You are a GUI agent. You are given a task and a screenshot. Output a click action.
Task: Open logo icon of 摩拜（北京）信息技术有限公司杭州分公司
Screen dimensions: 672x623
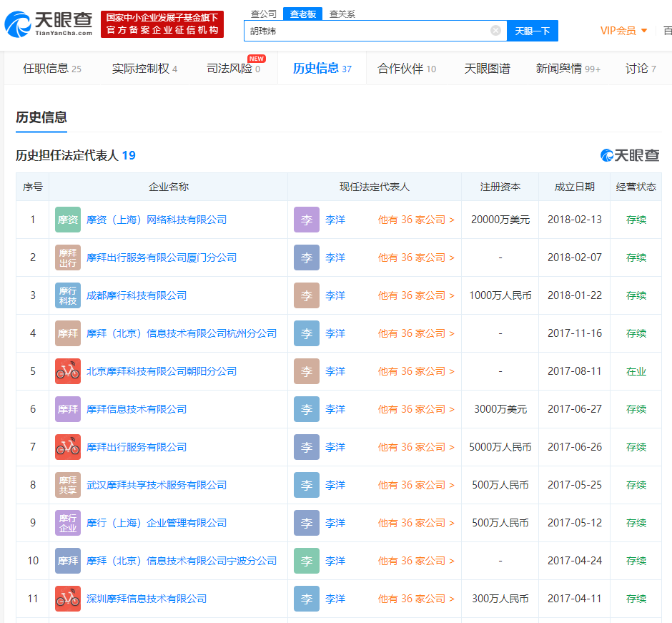[x=68, y=333]
